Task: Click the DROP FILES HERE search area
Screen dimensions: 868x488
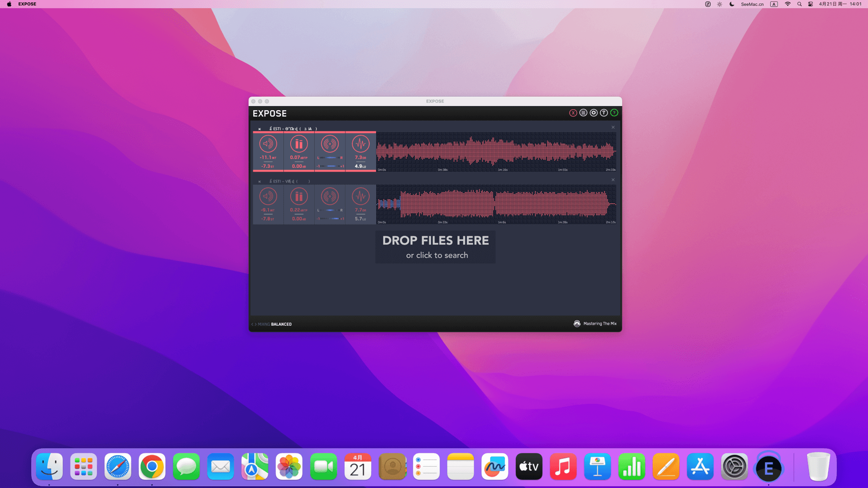Action: pyautogui.click(x=435, y=247)
